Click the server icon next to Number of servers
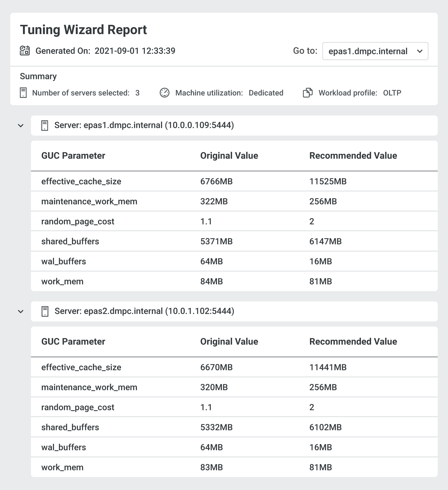The width and height of the screenshot is (448, 490). coord(23,93)
